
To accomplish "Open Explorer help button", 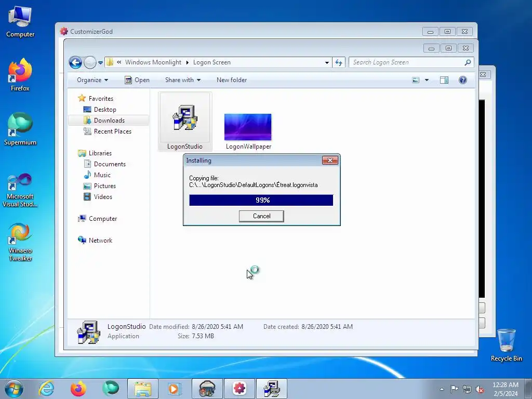I will tap(463, 80).
